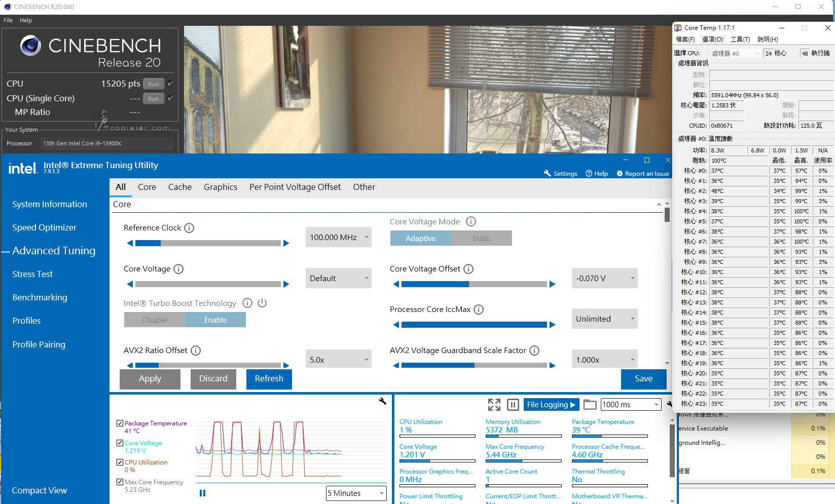The height and width of the screenshot is (504, 835).
Task: Open AVX2 Guardband 1.000x dropdown
Action: [x=604, y=359]
